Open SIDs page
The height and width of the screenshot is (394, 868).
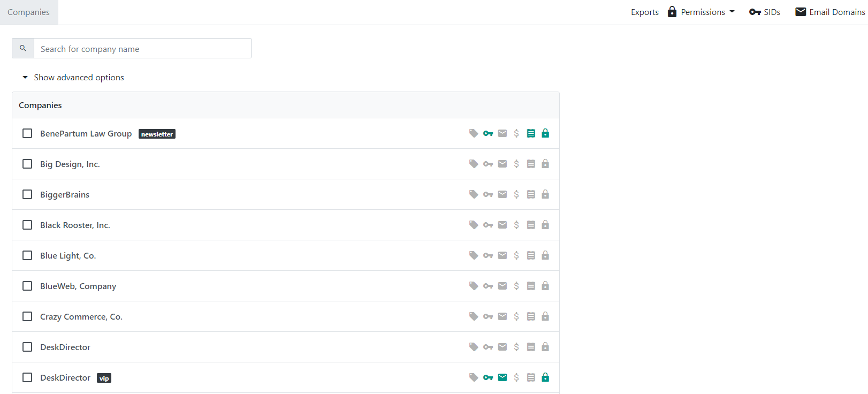pos(765,12)
